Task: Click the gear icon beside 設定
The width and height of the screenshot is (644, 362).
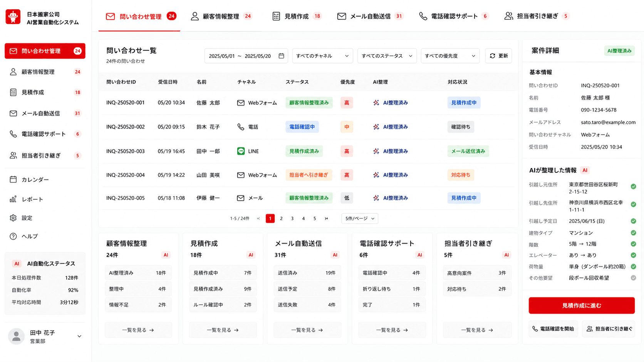Action: tap(13, 218)
